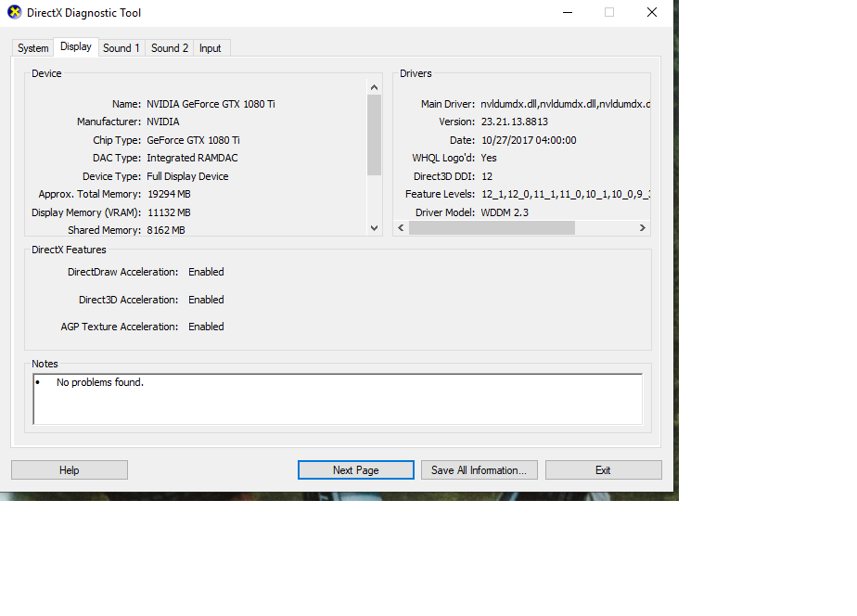Click the Manufacturer value NVIDIA

[x=163, y=122]
